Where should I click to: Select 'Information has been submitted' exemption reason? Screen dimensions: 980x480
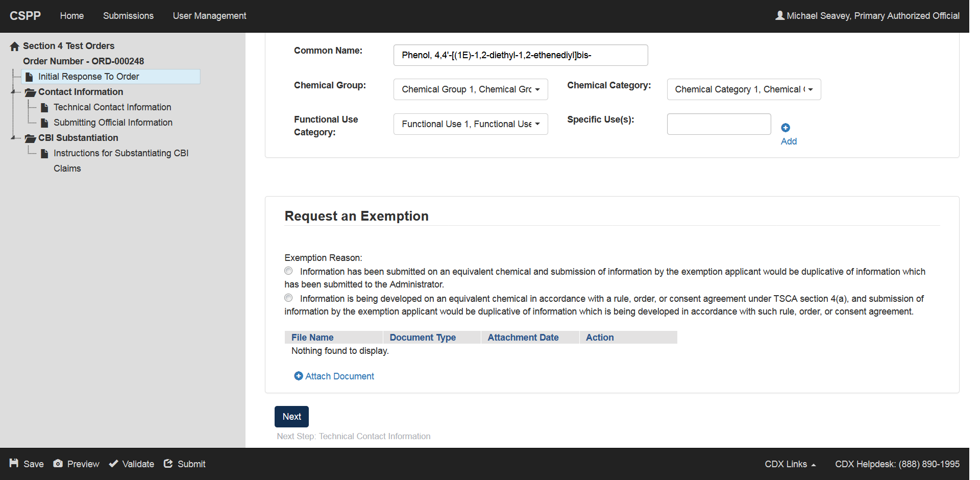tap(289, 271)
